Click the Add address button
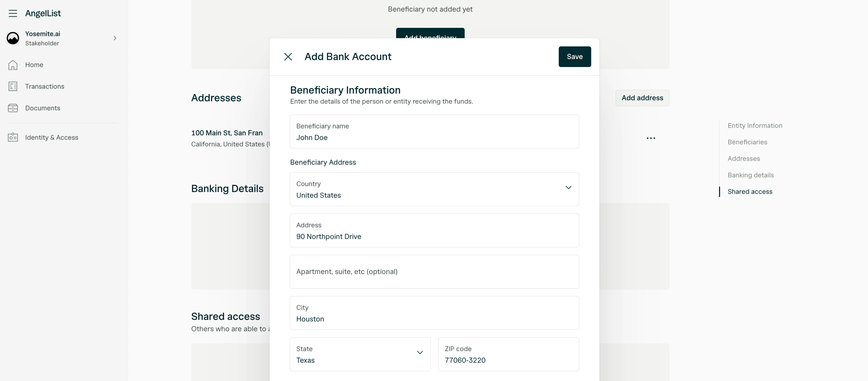Screen dimensions: 868x381 (642, 98)
